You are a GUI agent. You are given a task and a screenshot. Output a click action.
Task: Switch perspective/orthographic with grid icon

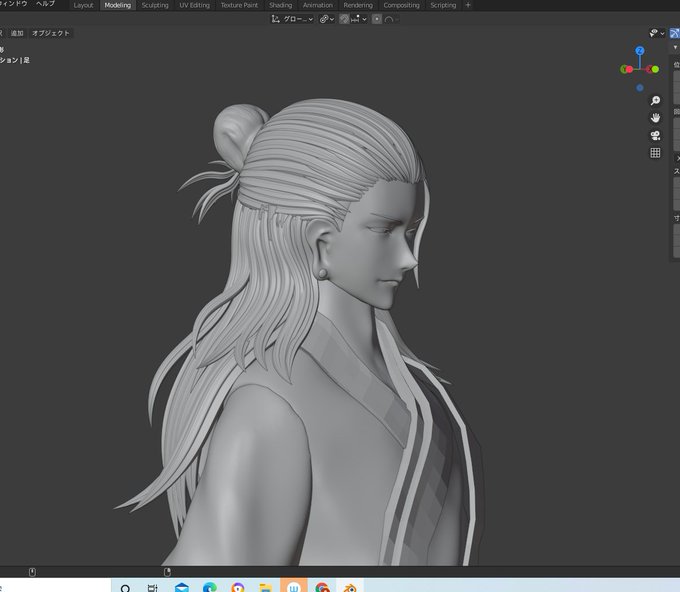655,153
